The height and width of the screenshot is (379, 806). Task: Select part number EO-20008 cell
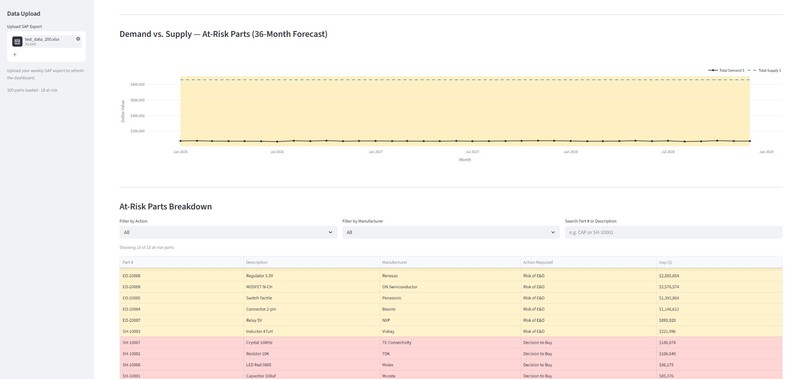tap(181, 276)
